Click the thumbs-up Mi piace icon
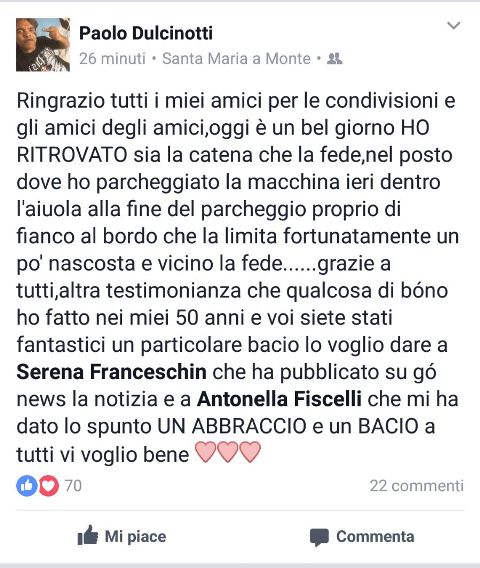This screenshot has height=568, width=480. click(x=88, y=535)
